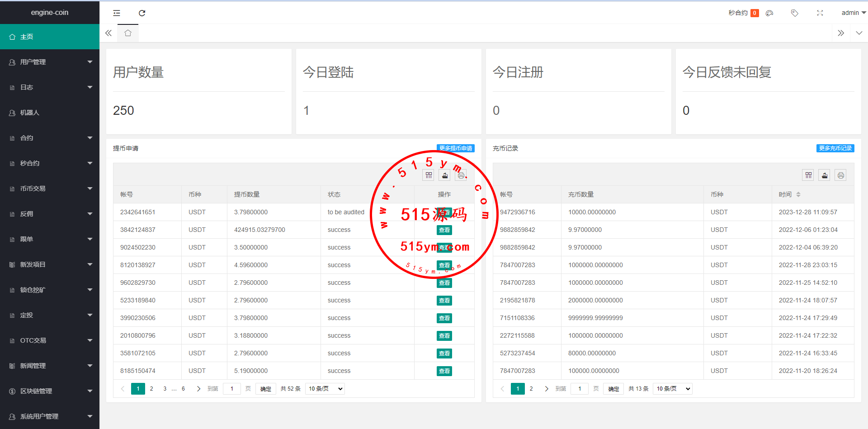Click 更多提币申请 link
Viewport: 868px width, 429px height.
[455, 148]
